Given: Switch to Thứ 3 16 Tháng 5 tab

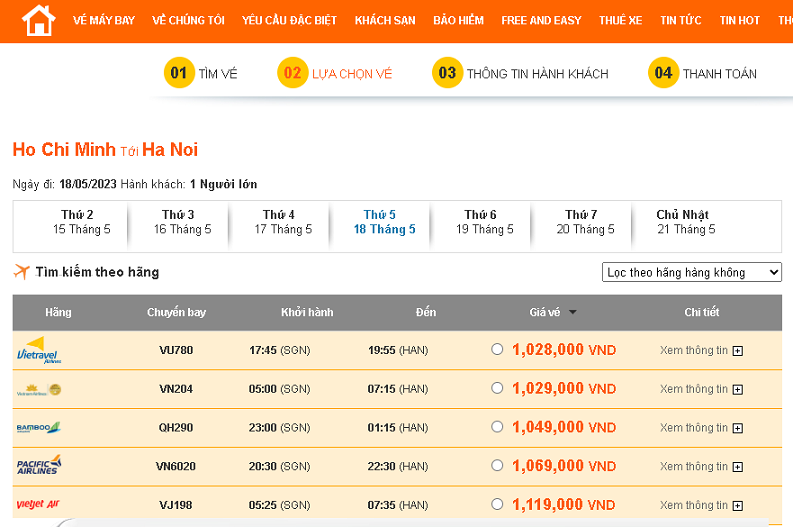Looking at the screenshot, I should (182, 222).
